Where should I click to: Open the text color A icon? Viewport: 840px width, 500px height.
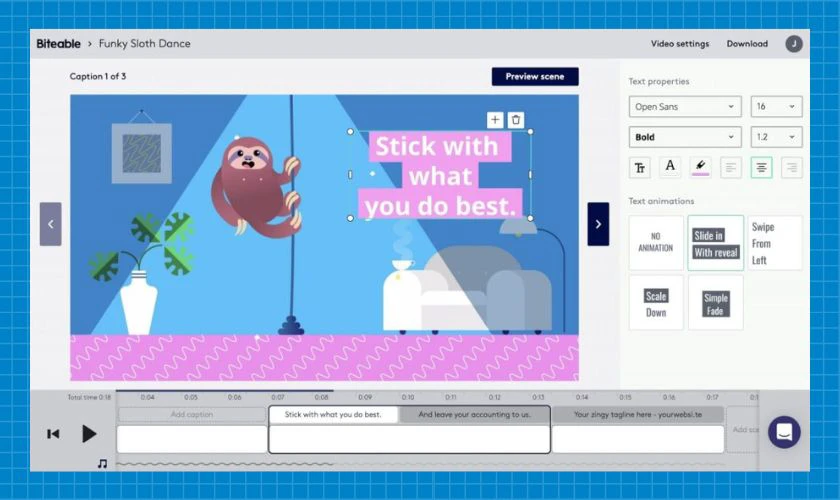tap(670, 167)
